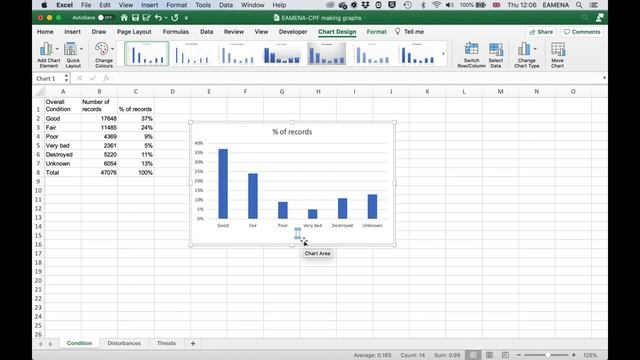Click the next sheet arrow

pos(51,344)
